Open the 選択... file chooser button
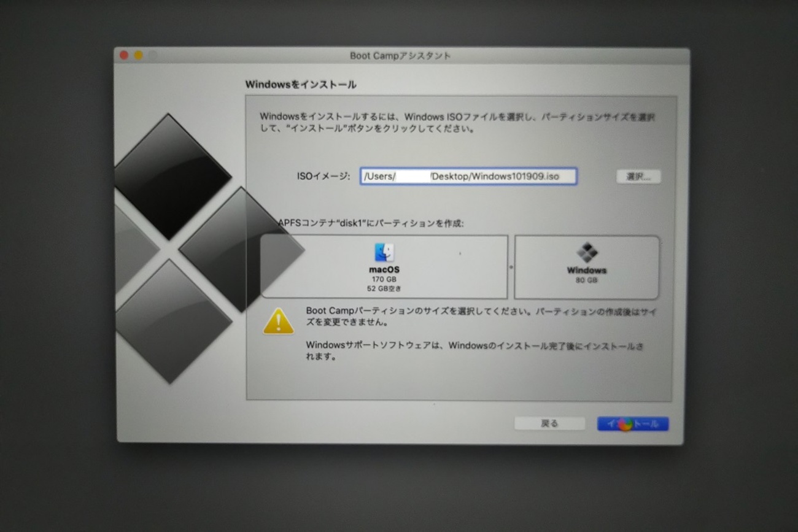This screenshot has height=532, width=798. (638, 177)
